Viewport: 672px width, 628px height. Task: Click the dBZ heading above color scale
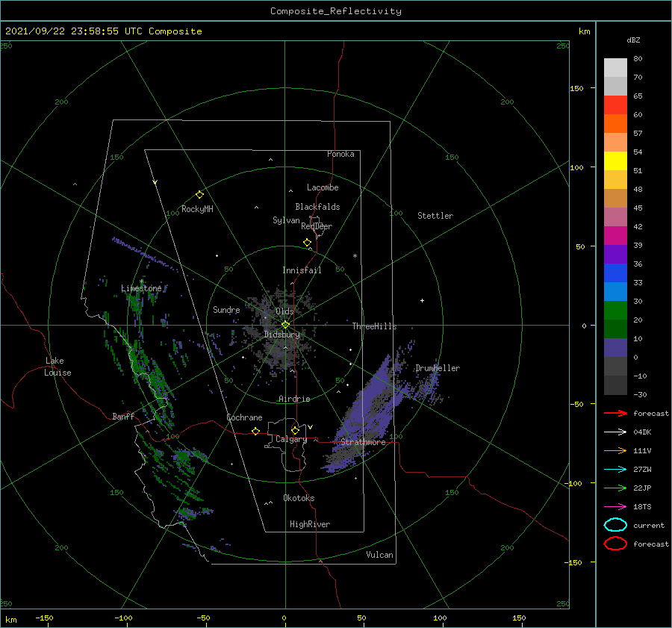pyautogui.click(x=633, y=40)
